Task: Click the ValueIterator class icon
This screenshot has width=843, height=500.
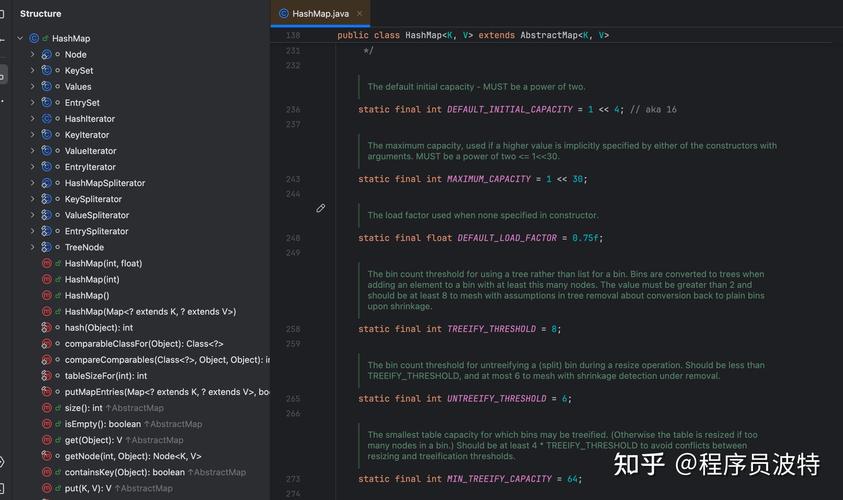Action: point(47,151)
